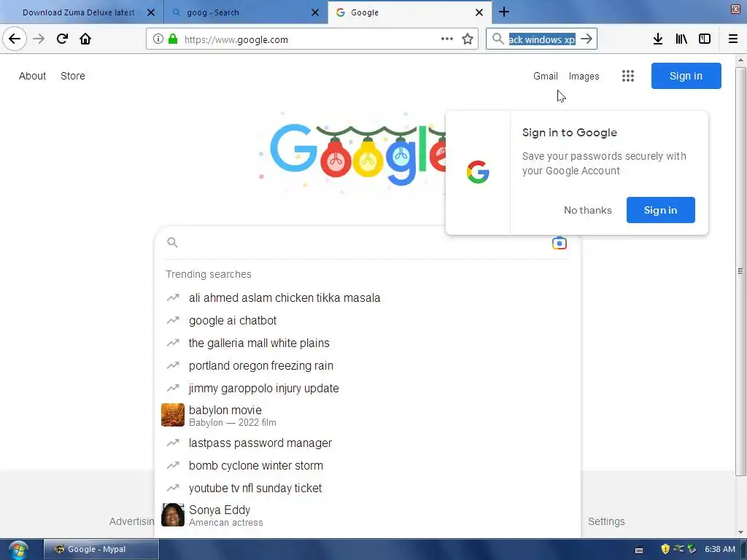Open the browser home page icon
Image resolution: width=747 pixels, height=560 pixels.
point(85,39)
